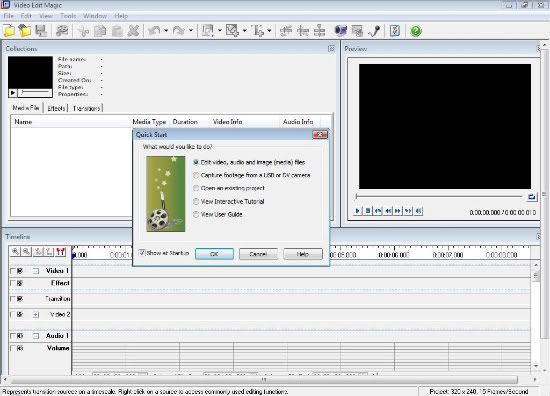Click the red markers icon on timeline toolbar

click(x=60, y=251)
